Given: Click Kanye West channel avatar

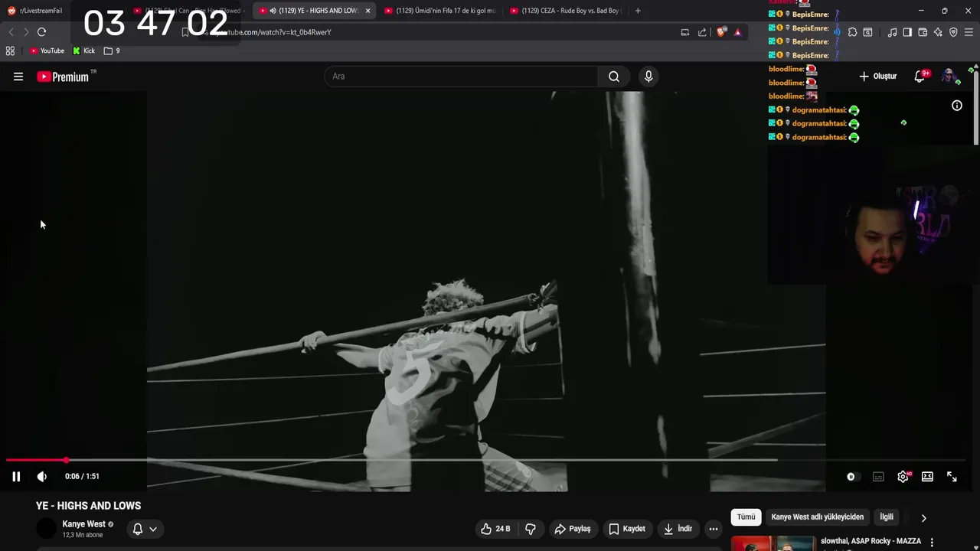Looking at the screenshot, I should point(47,528).
